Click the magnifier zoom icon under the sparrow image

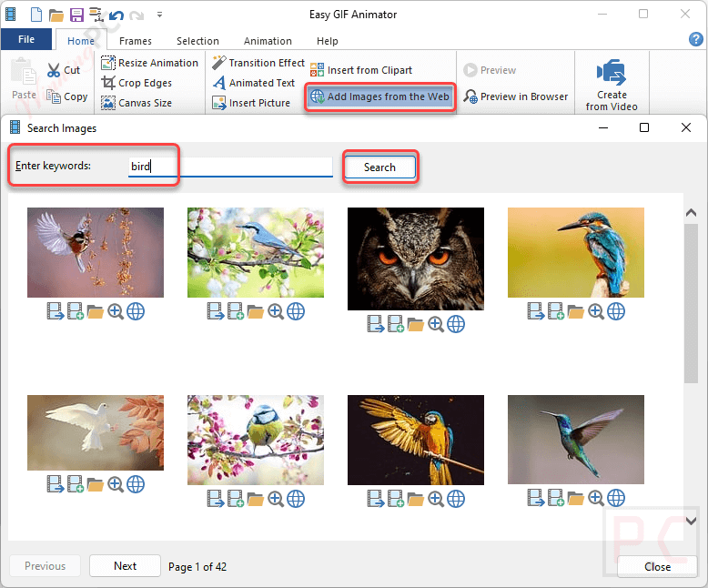[x=116, y=311]
